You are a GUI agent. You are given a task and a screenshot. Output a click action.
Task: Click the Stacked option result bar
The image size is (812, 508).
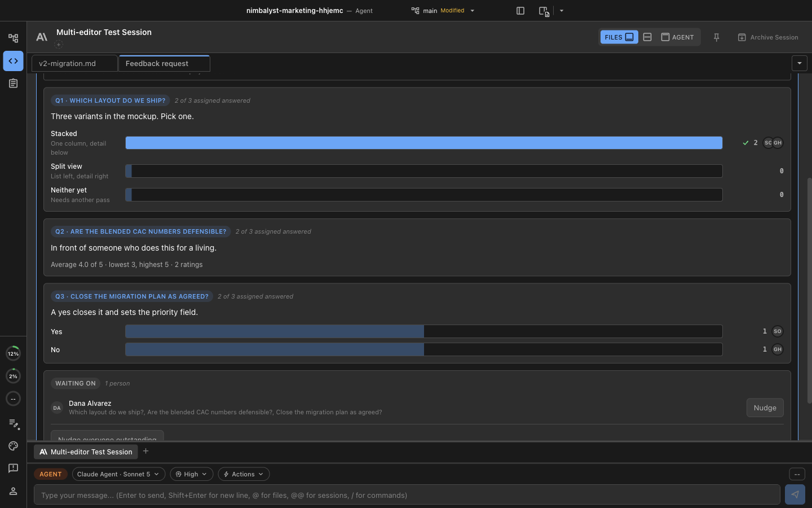point(423,143)
